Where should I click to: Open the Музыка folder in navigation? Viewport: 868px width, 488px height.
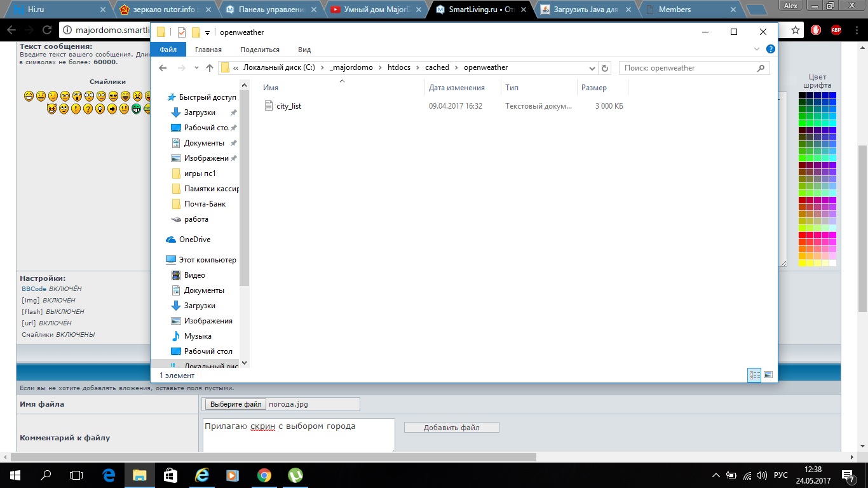click(x=198, y=336)
